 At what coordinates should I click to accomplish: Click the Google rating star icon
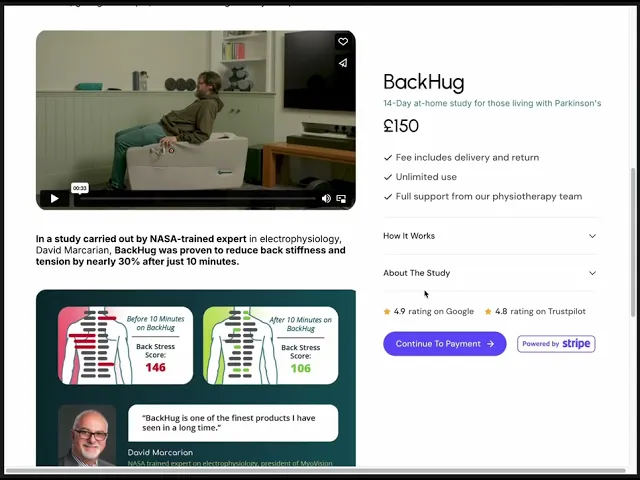[387, 311]
